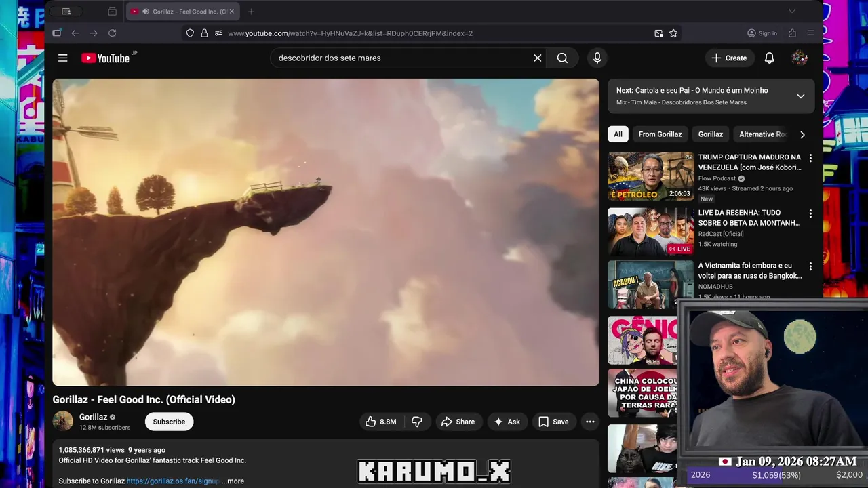Open the NOMADHUB channel name

715,287
